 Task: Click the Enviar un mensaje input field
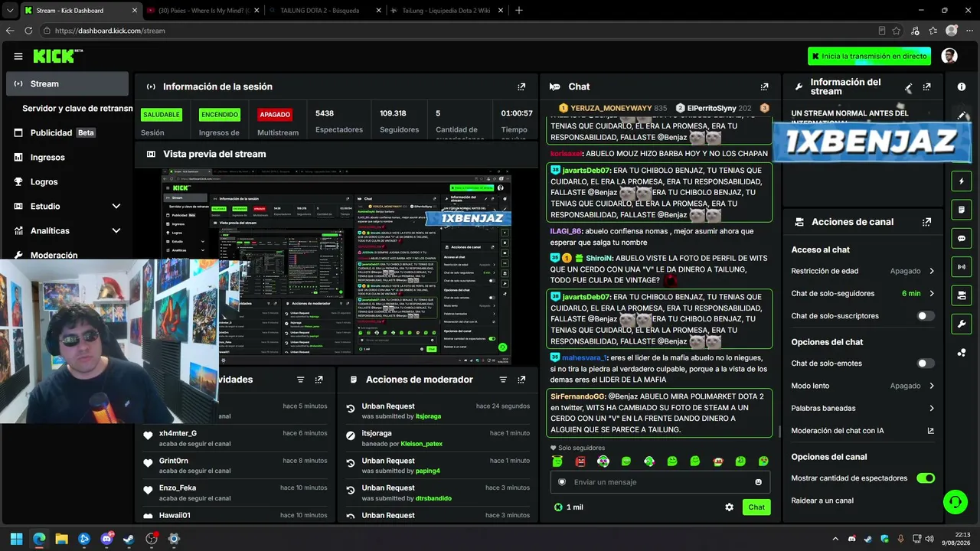pos(659,482)
